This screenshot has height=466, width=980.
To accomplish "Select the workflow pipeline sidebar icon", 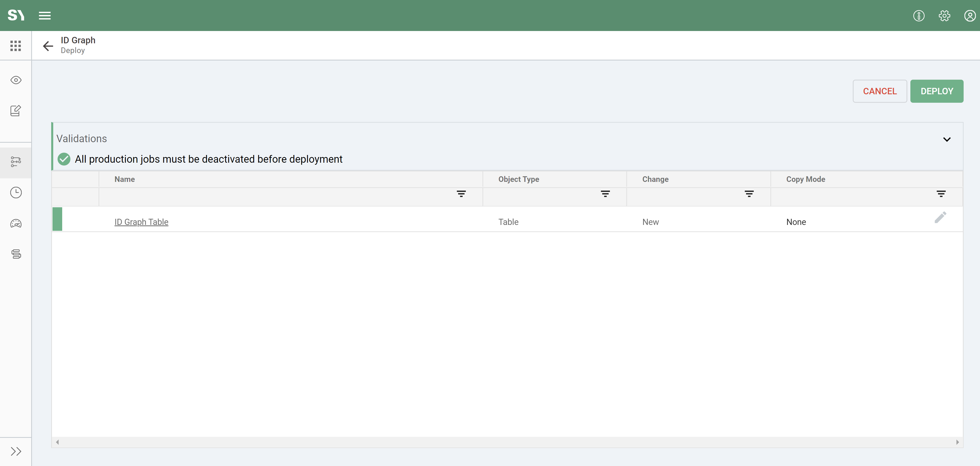I will [x=16, y=161].
